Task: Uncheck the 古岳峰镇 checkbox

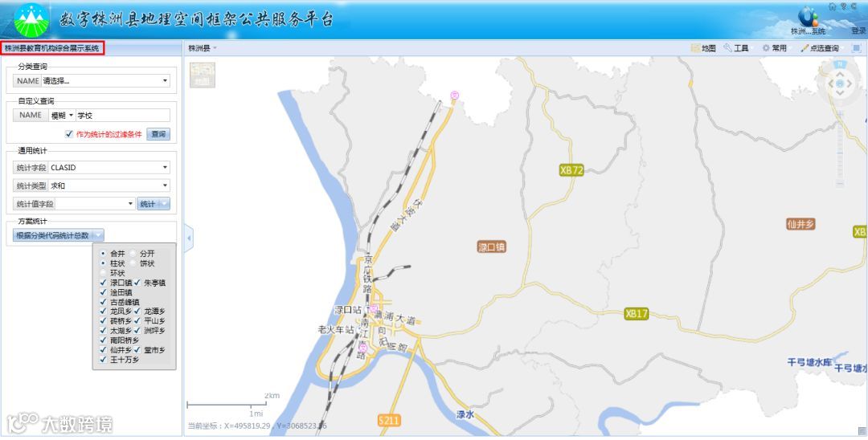Action: [103, 302]
